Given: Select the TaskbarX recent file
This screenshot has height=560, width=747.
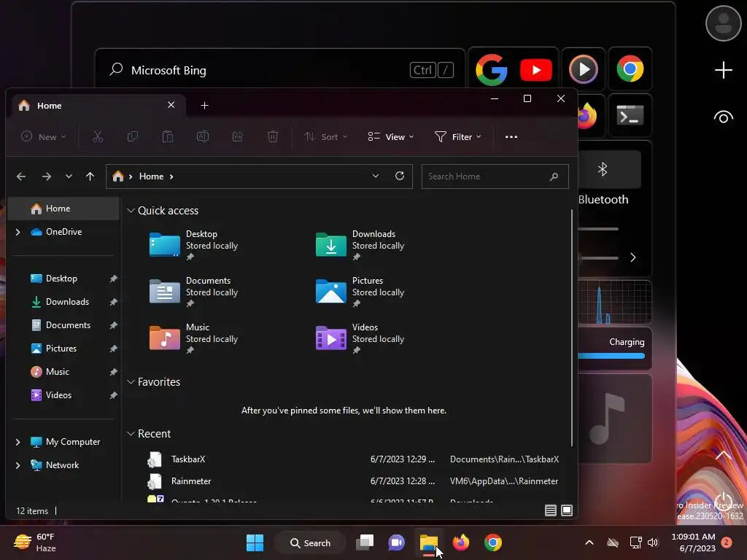Looking at the screenshot, I should 352,459.
